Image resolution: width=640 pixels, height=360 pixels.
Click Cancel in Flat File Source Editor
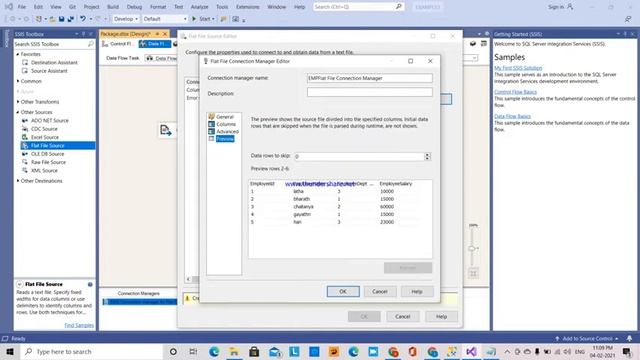click(x=402, y=316)
